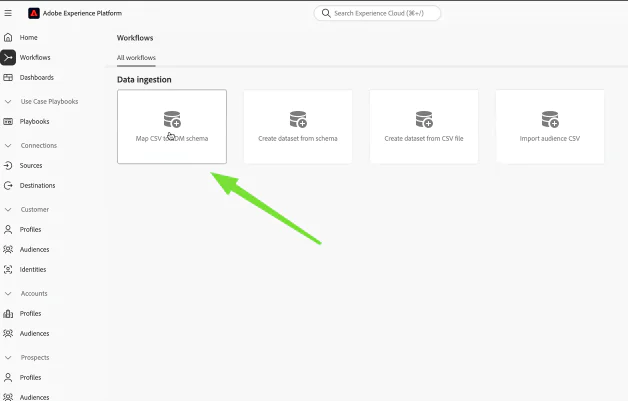Collapse the Prospects section chevron

pyautogui.click(x=8, y=357)
